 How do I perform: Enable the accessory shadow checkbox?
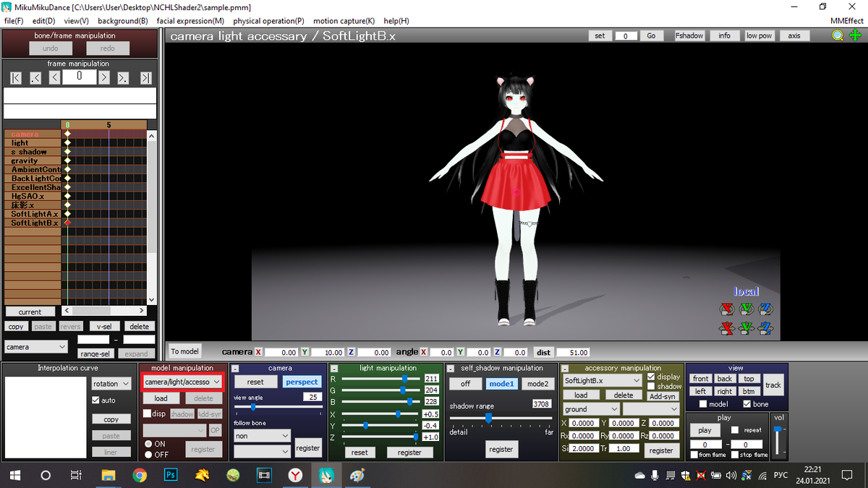pos(651,386)
